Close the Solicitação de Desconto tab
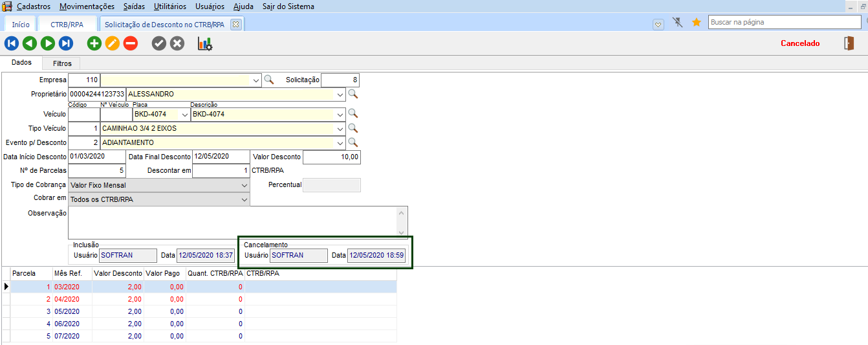This screenshot has height=345, width=868. pyautogui.click(x=236, y=25)
